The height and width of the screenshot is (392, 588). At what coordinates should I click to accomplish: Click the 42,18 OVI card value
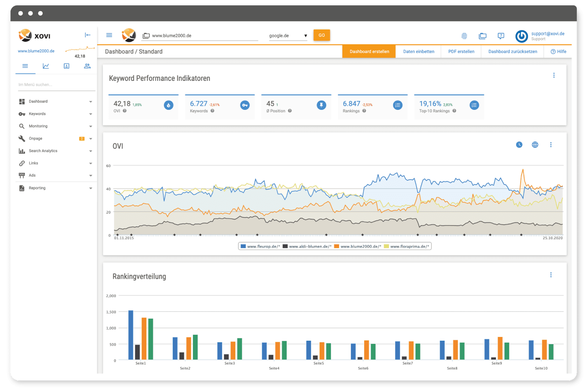coord(122,104)
